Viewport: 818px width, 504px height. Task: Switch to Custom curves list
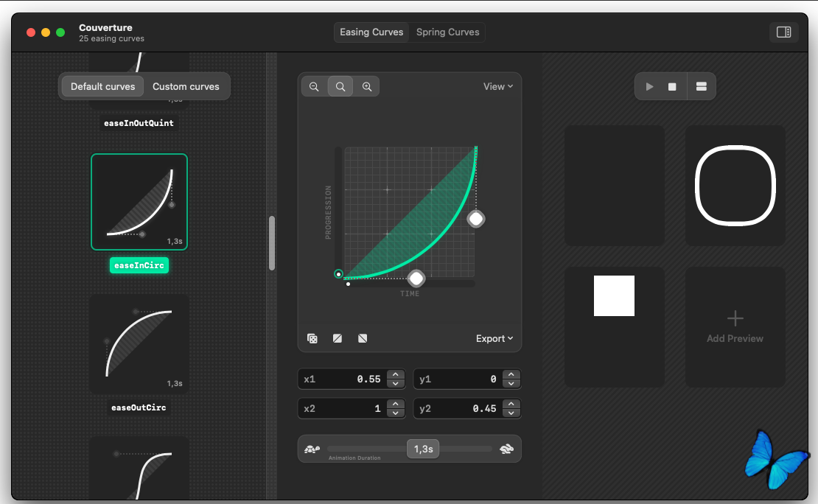pos(186,87)
